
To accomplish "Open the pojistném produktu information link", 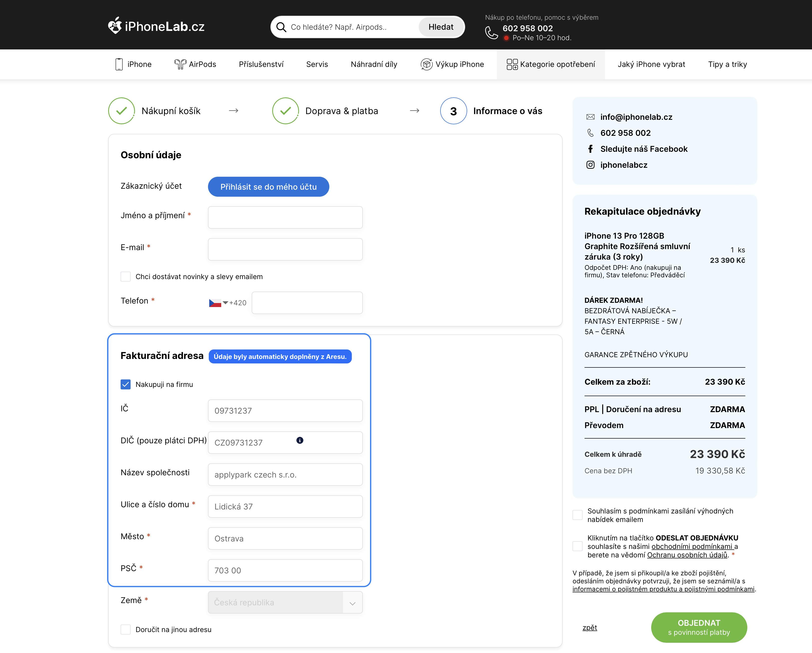I will pyautogui.click(x=663, y=589).
